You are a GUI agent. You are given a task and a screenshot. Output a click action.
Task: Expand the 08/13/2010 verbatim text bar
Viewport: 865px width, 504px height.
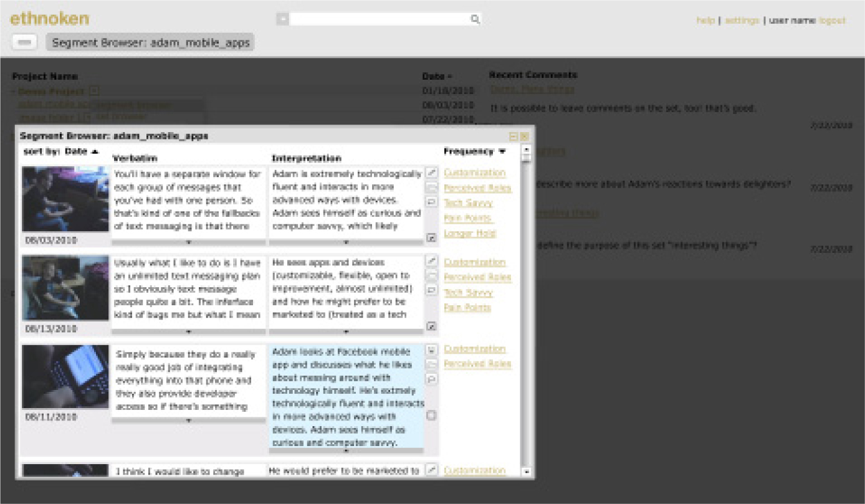(x=189, y=331)
